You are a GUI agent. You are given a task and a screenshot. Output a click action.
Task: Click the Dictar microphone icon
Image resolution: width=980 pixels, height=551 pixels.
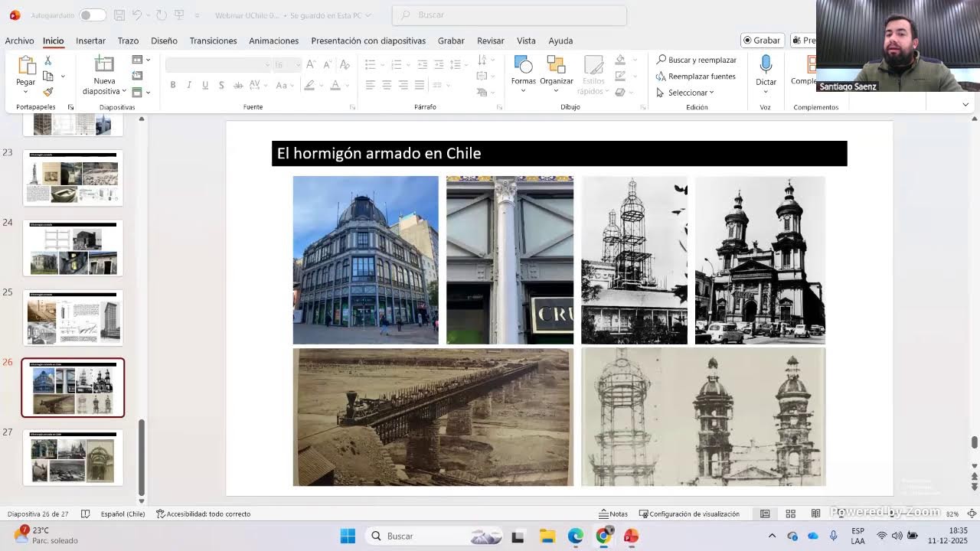766,64
